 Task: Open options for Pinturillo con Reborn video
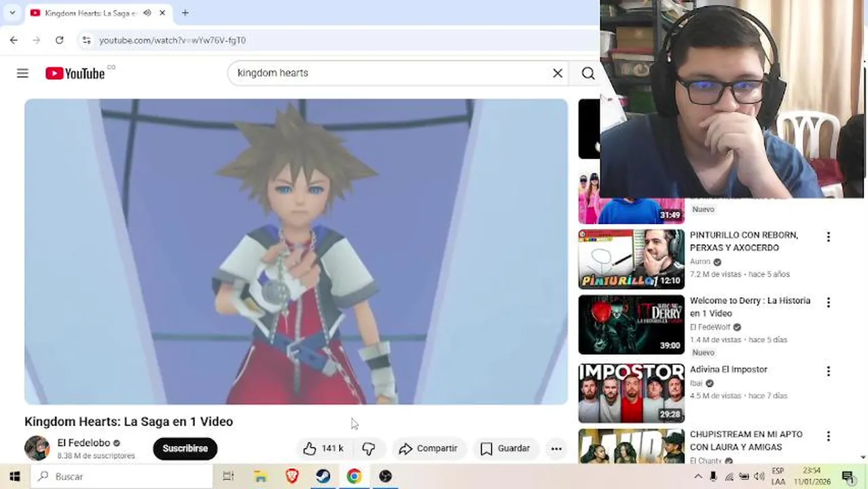pos(828,237)
